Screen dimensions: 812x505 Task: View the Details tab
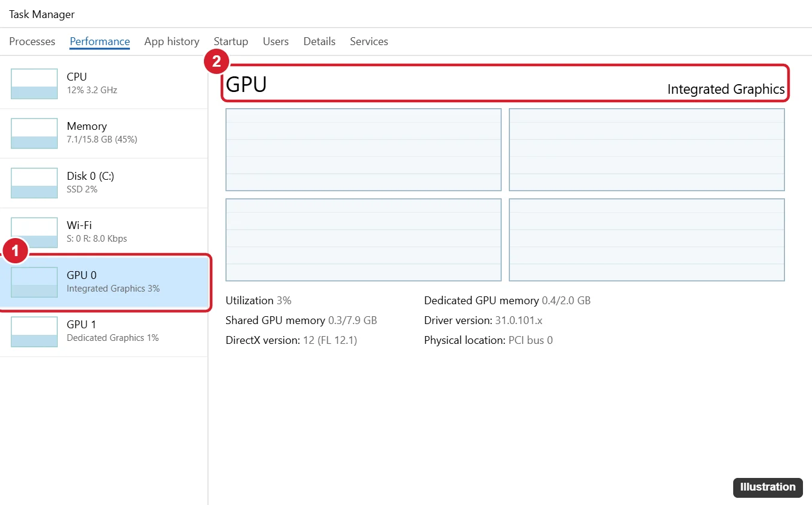[x=319, y=41]
